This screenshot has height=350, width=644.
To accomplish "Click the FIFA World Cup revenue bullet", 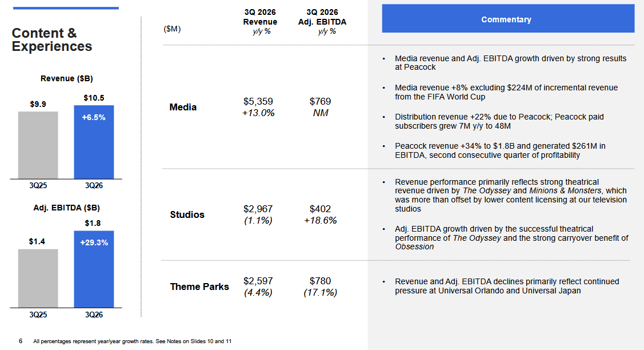I will [x=506, y=92].
